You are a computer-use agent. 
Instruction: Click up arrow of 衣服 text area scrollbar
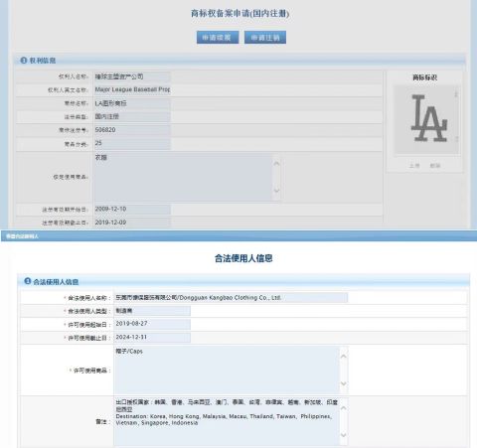point(276,163)
